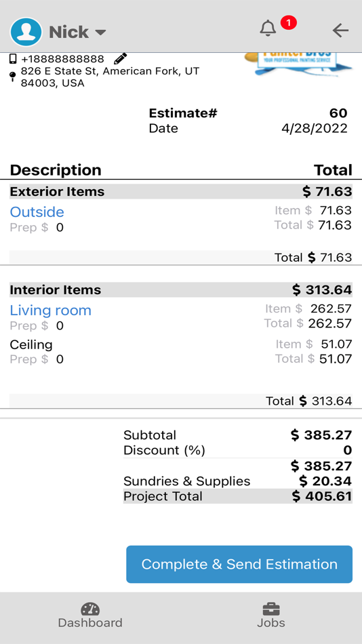362x644 pixels.
Task: Tap Nick's profile avatar icon
Action: click(26, 32)
